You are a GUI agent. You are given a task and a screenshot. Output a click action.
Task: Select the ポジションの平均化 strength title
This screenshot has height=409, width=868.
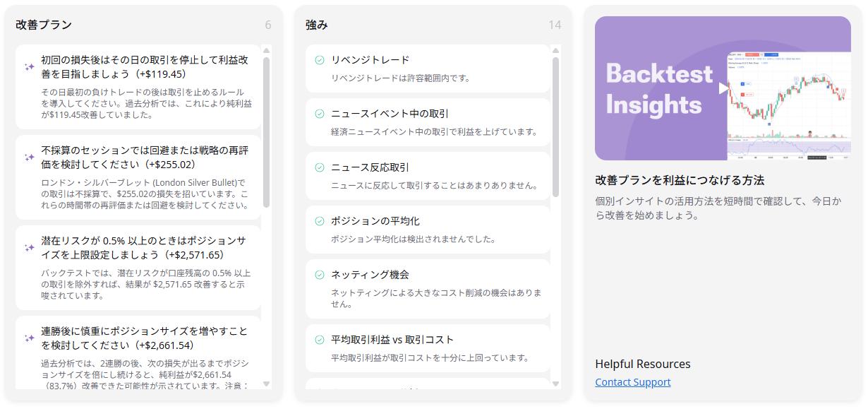[375, 221]
